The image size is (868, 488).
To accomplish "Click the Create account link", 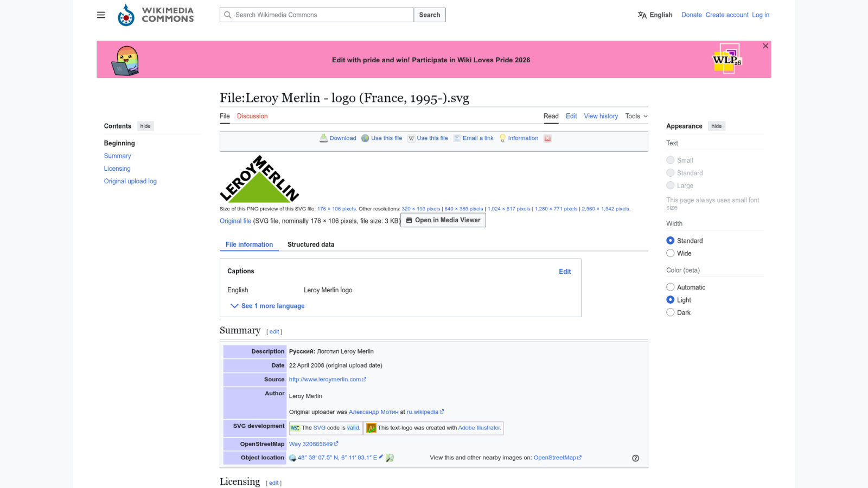I will (x=727, y=15).
